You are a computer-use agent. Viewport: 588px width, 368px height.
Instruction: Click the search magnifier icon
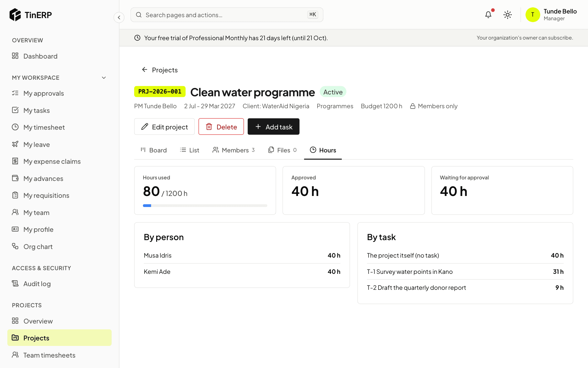(139, 15)
